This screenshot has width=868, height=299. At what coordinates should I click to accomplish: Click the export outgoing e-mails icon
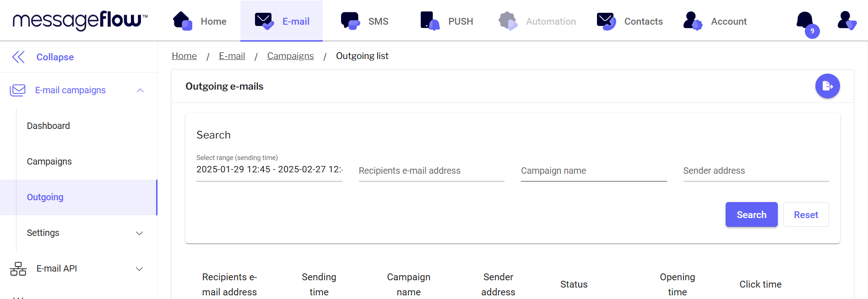[x=827, y=86]
